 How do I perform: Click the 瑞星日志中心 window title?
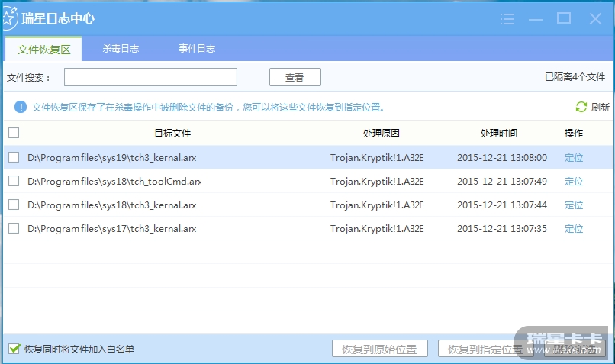(x=58, y=18)
